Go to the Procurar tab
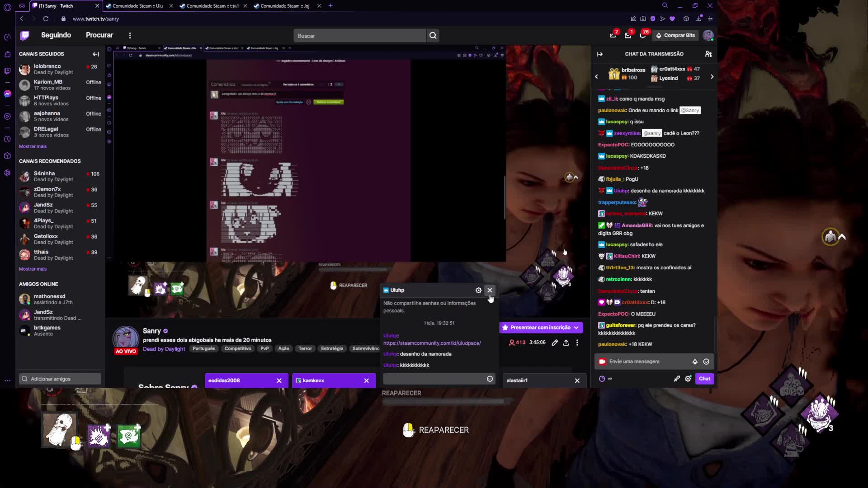This screenshot has height=488, width=868. 99,35
